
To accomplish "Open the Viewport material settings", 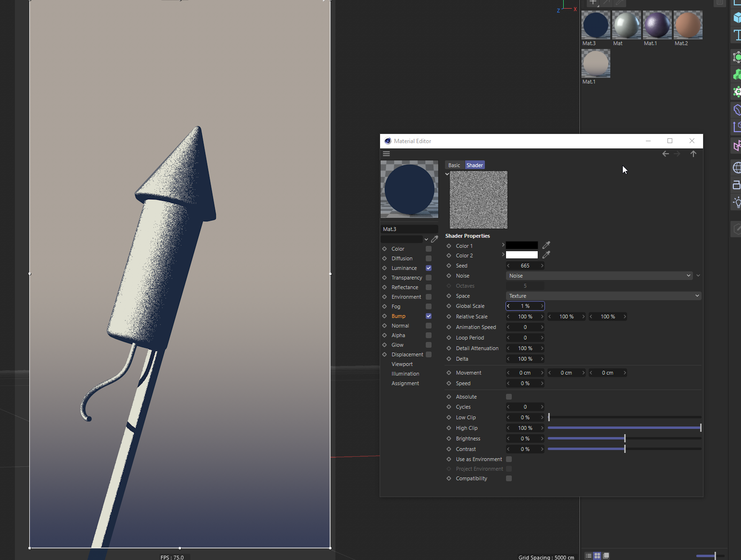I will [x=402, y=364].
